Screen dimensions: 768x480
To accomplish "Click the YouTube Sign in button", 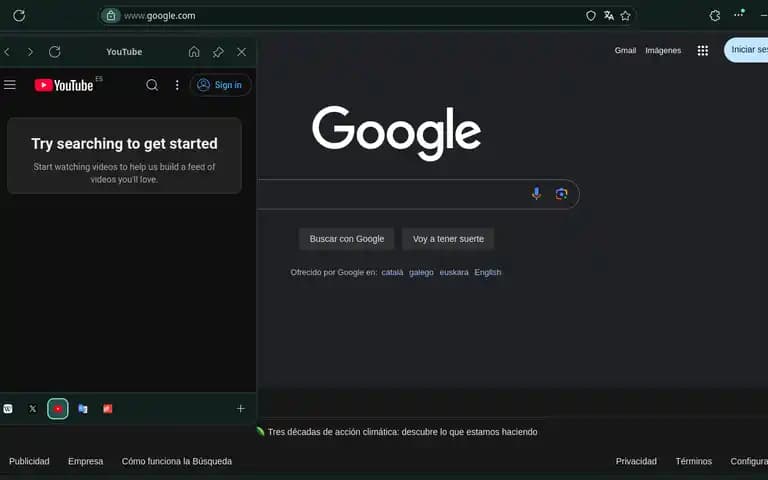I will (x=220, y=85).
